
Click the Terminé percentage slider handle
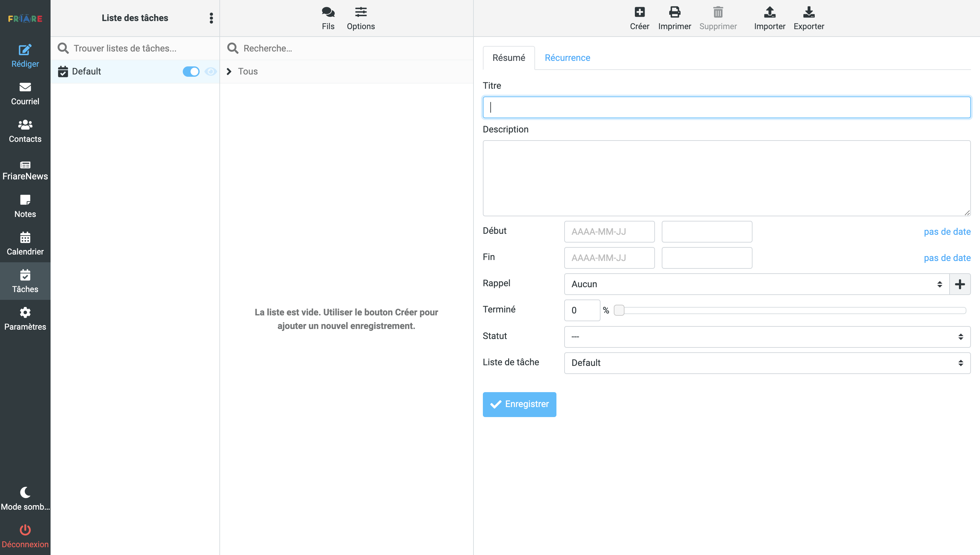click(619, 310)
